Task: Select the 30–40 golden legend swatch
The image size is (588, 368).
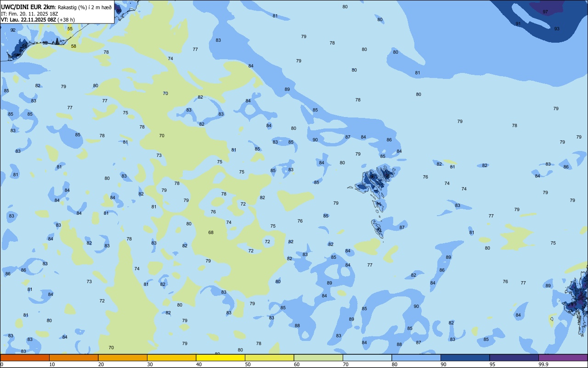Action: pyautogui.click(x=171, y=357)
